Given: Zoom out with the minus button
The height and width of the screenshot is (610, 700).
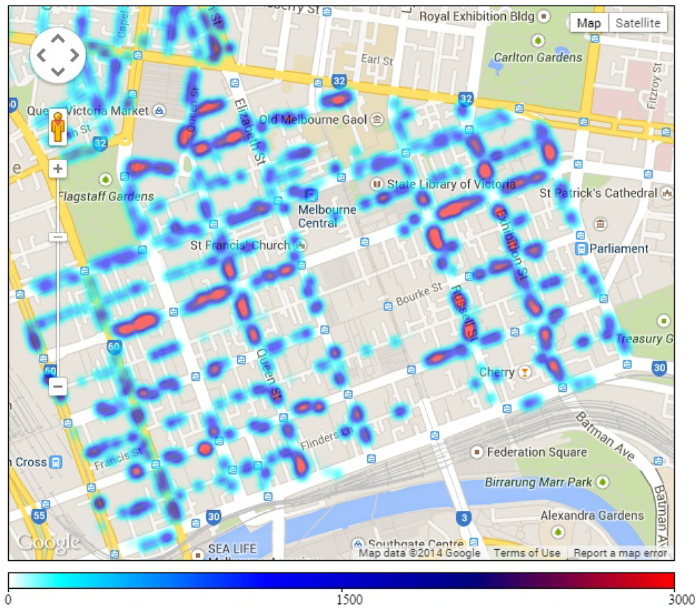Looking at the screenshot, I should tap(58, 386).
